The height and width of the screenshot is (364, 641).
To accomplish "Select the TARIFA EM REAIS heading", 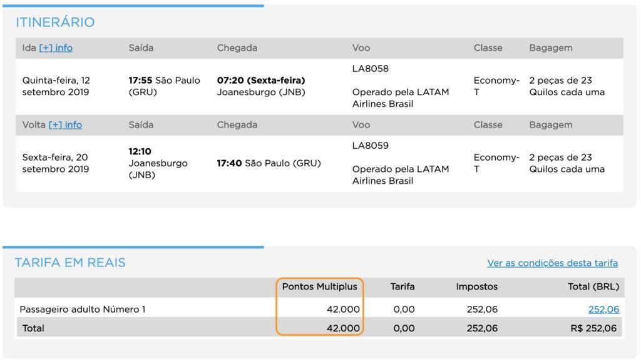I will coord(70,262).
